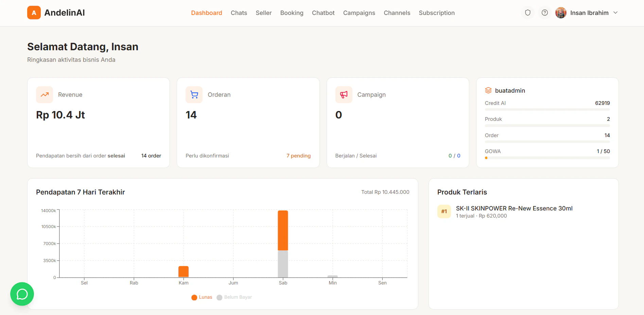Open the Seller nav item
Screen dimensions: 644x315
[264, 13]
